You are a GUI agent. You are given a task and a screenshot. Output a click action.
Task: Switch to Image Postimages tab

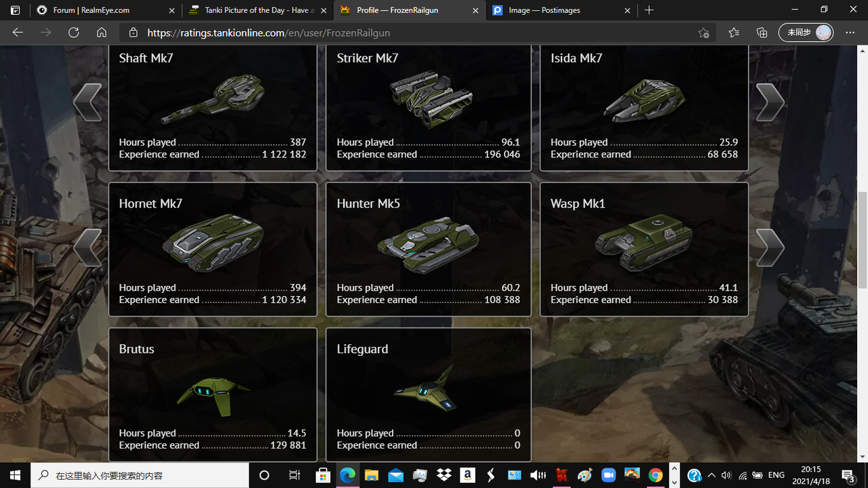pyautogui.click(x=561, y=10)
